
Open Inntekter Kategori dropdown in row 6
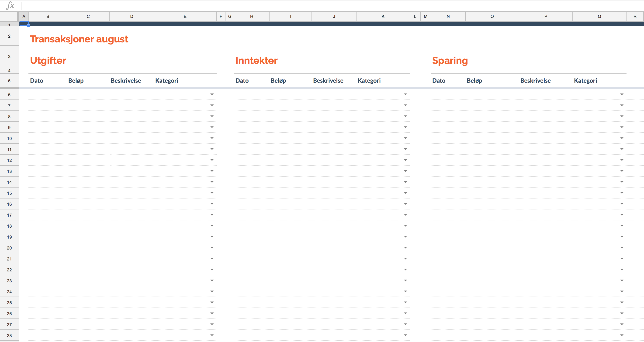tap(405, 94)
